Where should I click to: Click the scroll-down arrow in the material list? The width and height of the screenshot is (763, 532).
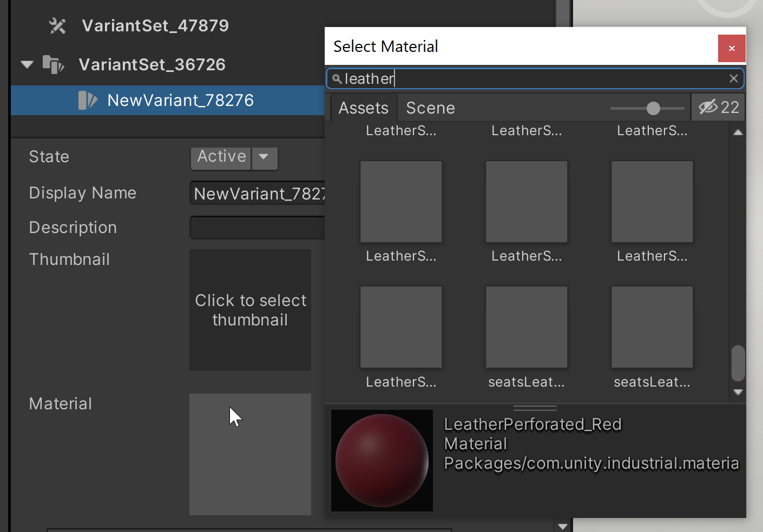click(738, 393)
